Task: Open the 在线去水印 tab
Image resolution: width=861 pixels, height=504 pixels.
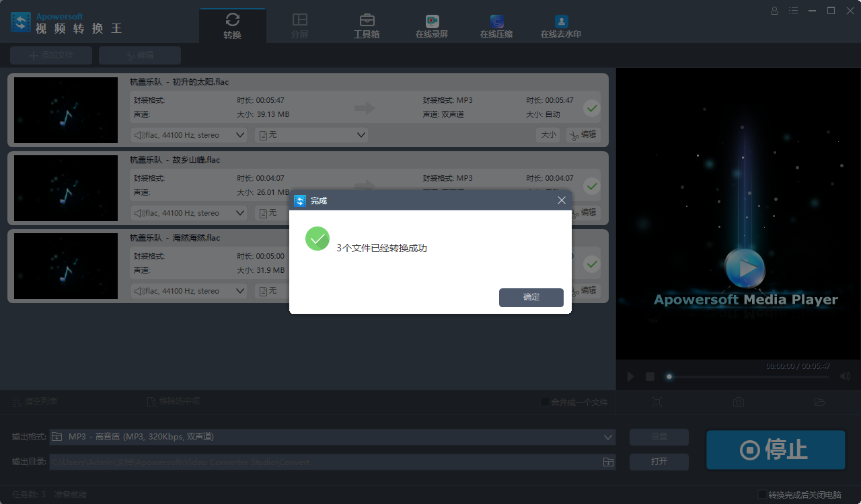Action: point(561,26)
